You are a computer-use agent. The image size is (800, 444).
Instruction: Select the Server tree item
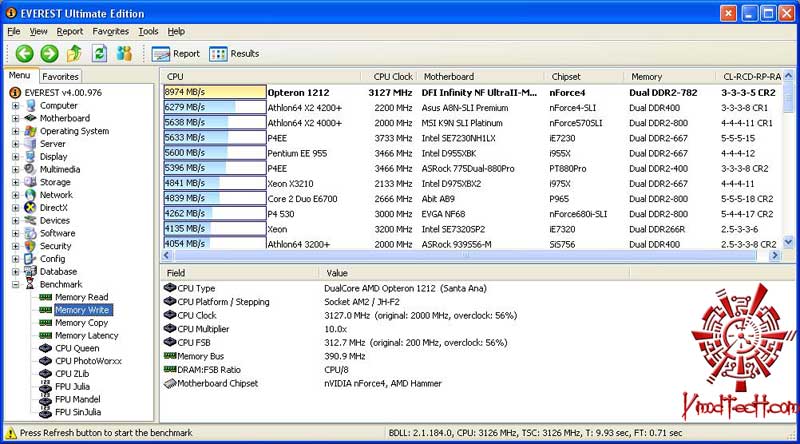coord(53,143)
